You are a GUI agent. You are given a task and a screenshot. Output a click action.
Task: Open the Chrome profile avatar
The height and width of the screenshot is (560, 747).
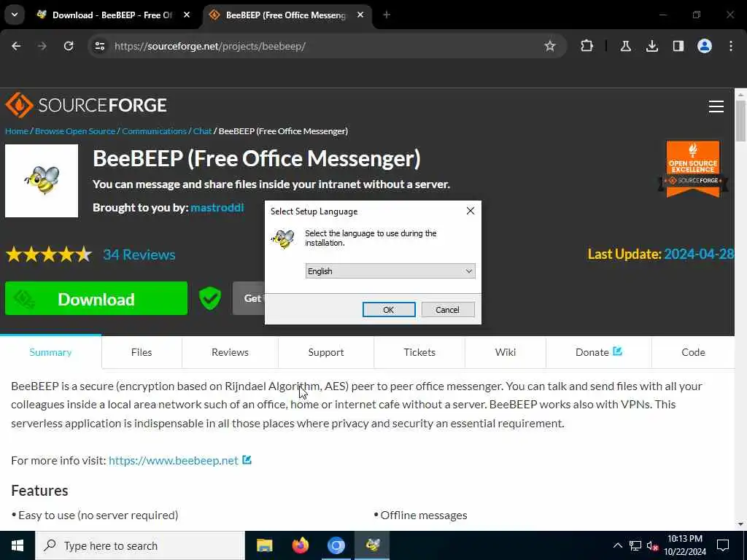click(x=704, y=46)
